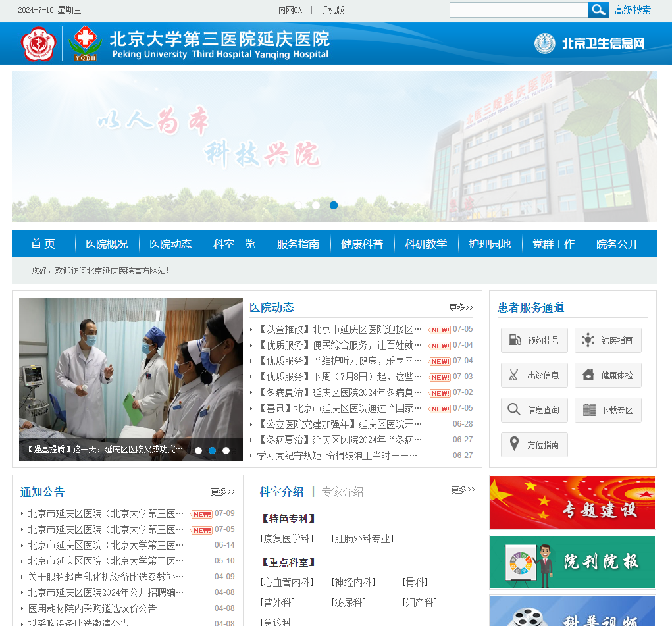Open 就医指南 medical guide
Image resolution: width=672 pixels, height=626 pixels.
pos(607,340)
